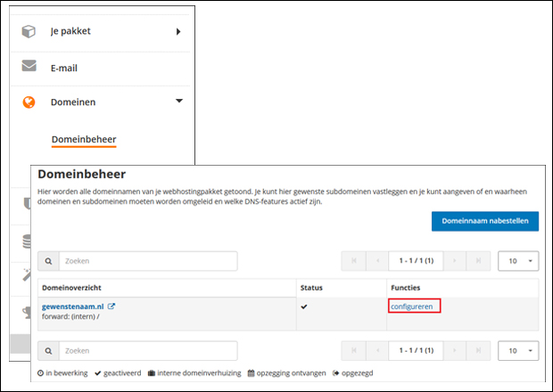Viewport: 553px width, 392px height.
Task: Collapse the Domeinen menu arrow
Action: pos(179,101)
